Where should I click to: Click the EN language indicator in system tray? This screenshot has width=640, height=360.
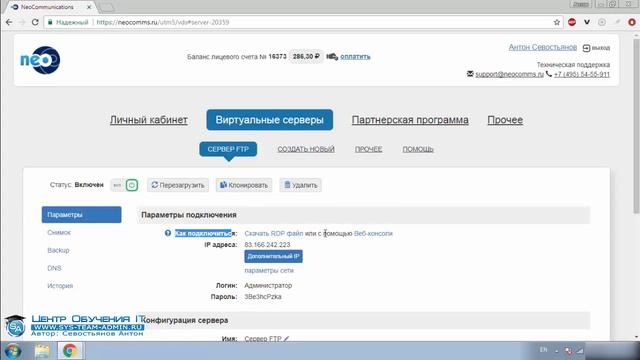click(543, 350)
